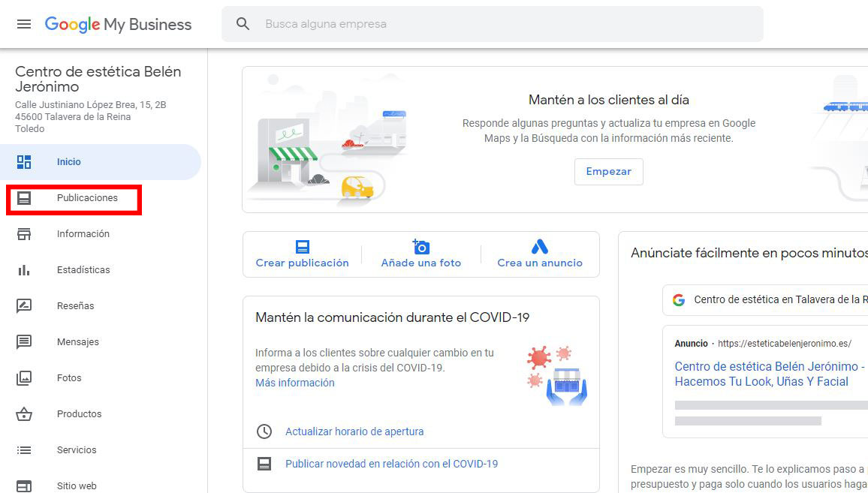Click 'Mantén la comunicación durante el COVID-19' heading
The width and height of the screenshot is (868, 493).
pyautogui.click(x=393, y=317)
